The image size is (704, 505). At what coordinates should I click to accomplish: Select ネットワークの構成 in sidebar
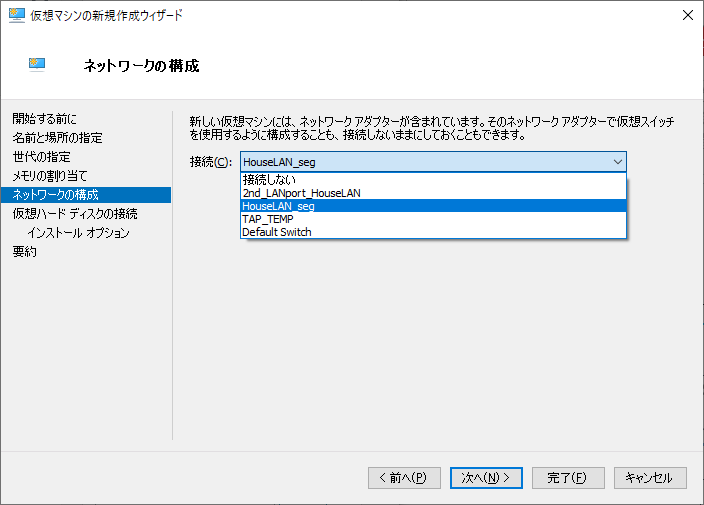(x=55, y=195)
